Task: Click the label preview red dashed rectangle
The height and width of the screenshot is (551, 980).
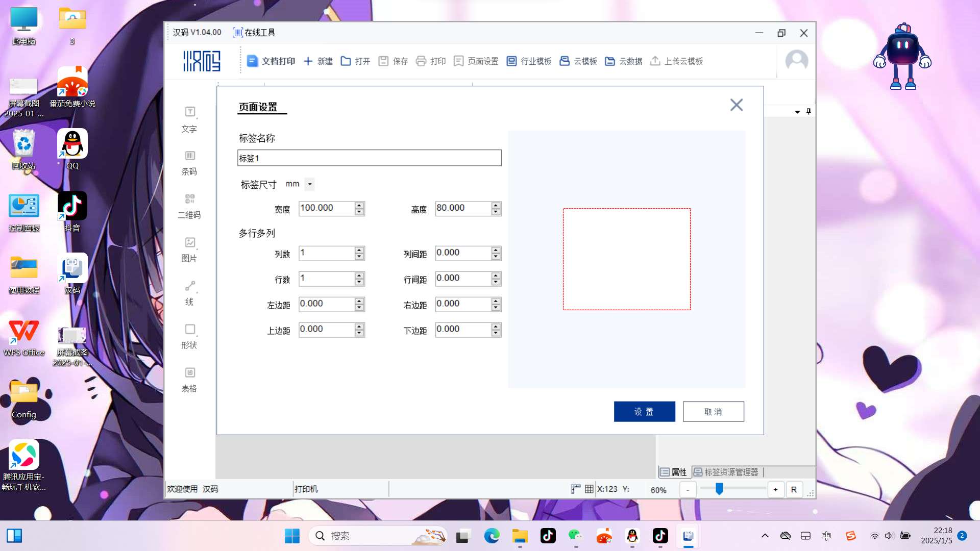Action: 627,259
